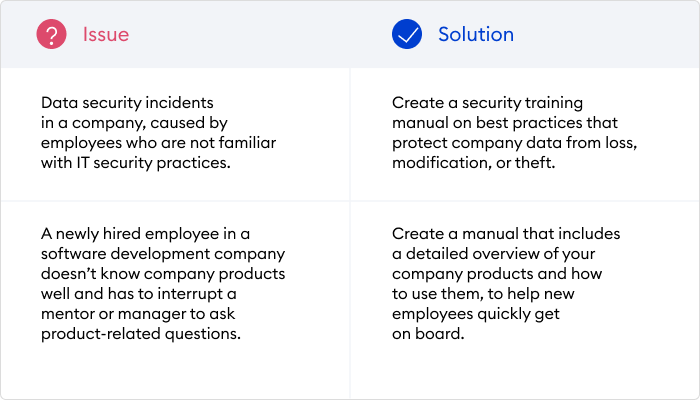
Task: Select the Issue column heading
Action: [105, 35]
